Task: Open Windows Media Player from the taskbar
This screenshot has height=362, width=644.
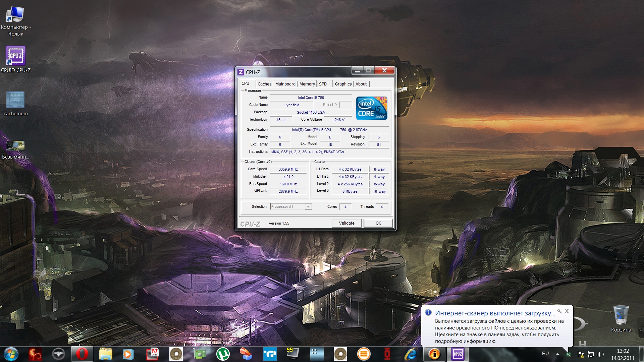Action: click(x=128, y=354)
